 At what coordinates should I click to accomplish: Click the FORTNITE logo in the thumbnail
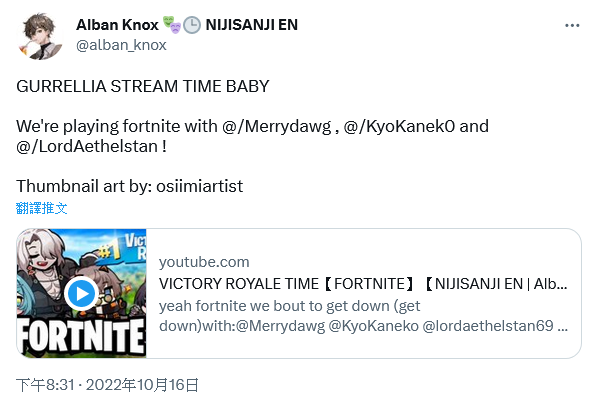[82, 336]
